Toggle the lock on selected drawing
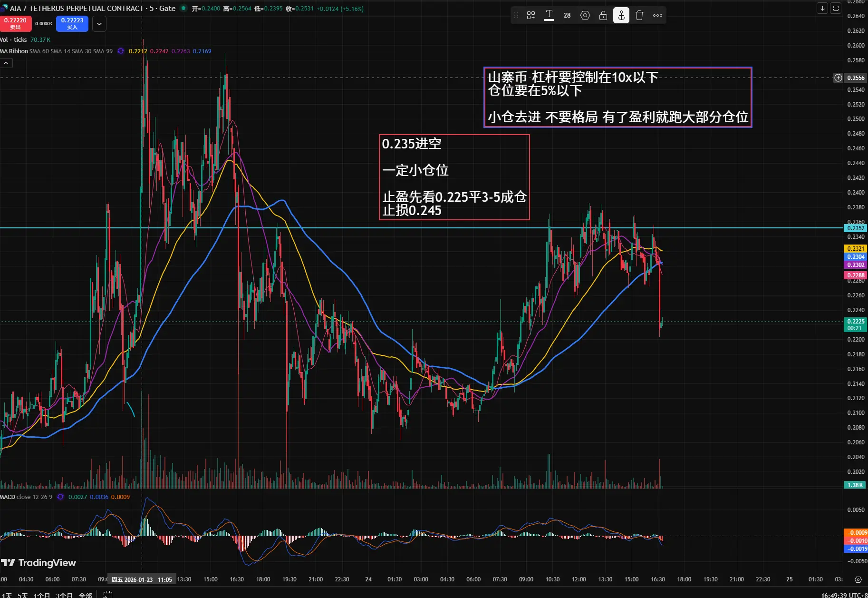The width and height of the screenshot is (868, 598). (603, 15)
